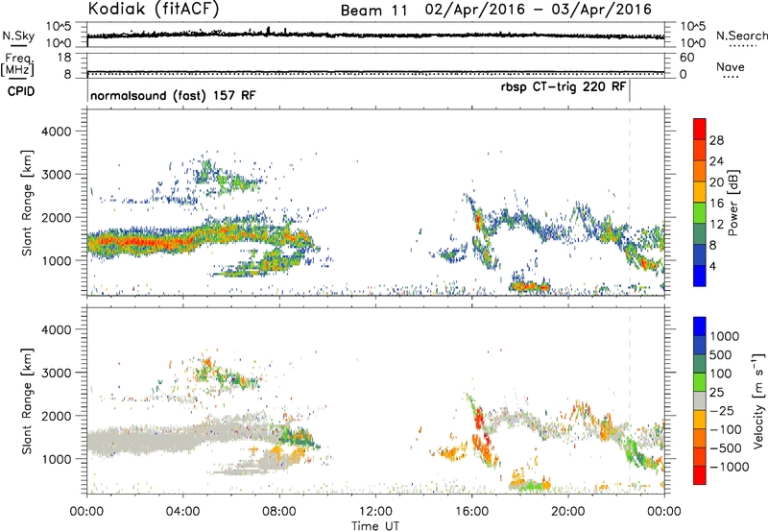Click the "08:00" time axis label

coord(279,512)
